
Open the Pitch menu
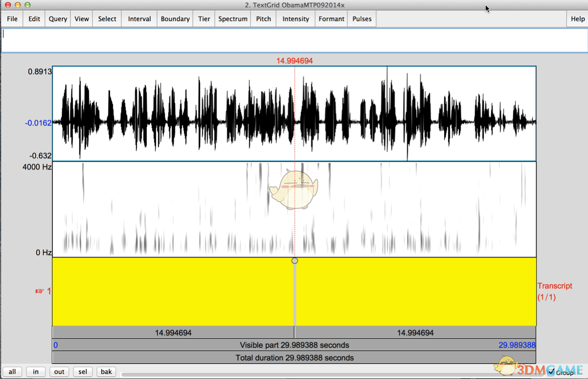pos(263,19)
